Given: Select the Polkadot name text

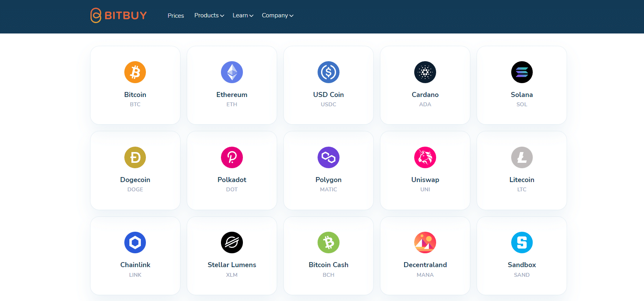Looking at the screenshot, I should point(232,180).
